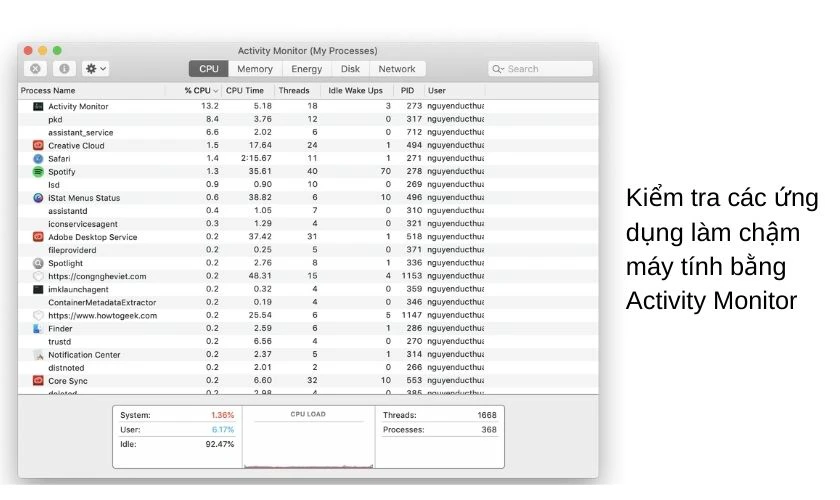Switch to the Energy tab
840x500 pixels.
pyautogui.click(x=306, y=69)
